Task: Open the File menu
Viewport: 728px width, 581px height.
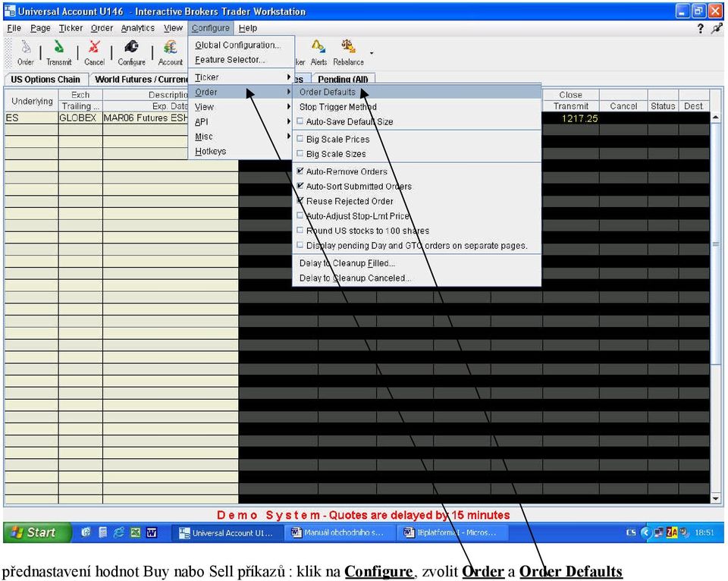Action: tap(14, 28)
